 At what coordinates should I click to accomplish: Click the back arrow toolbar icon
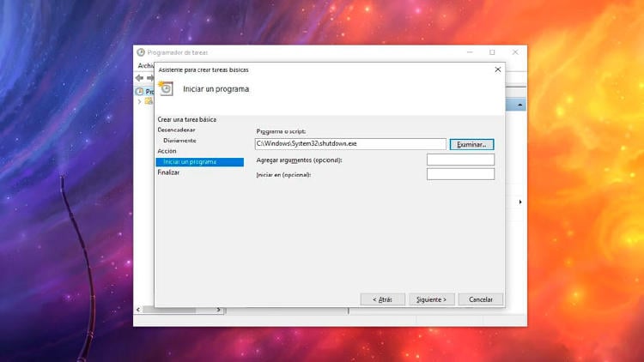(x=140, y=78)
